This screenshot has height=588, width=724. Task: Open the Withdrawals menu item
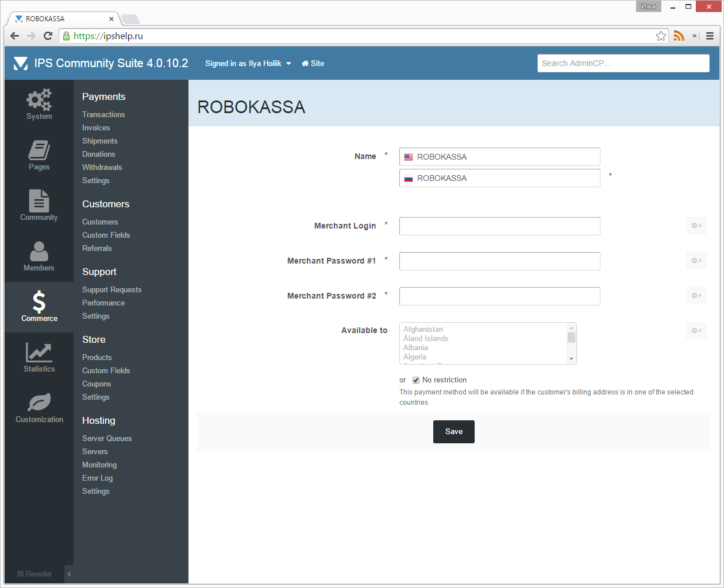(x=102, y=167)
